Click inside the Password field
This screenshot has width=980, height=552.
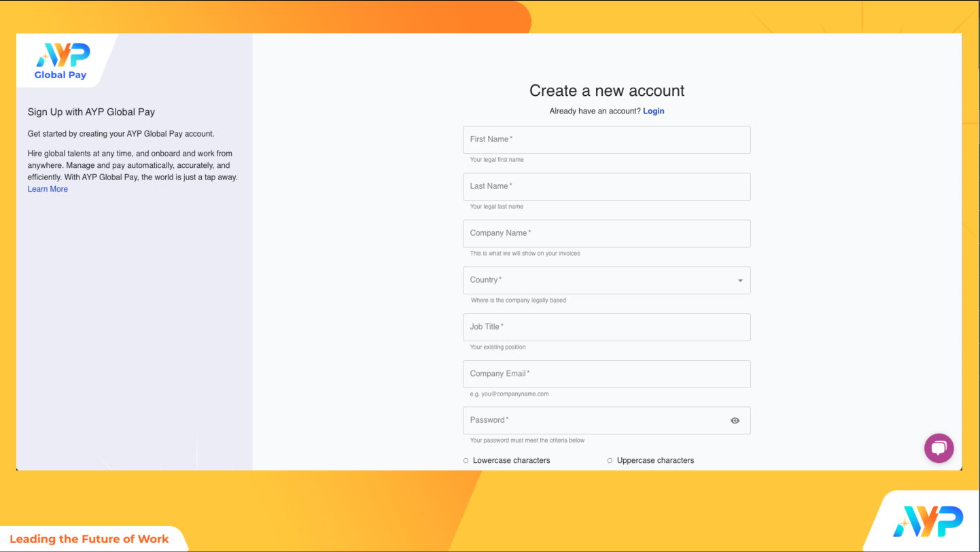(591, 421)
